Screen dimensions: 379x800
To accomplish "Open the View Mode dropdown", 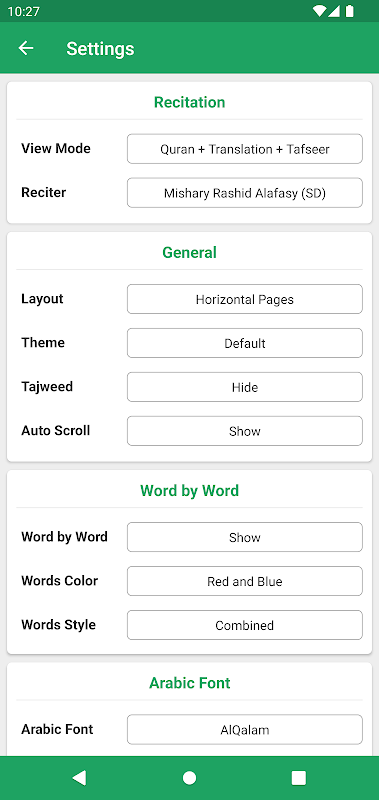I will coord(245,149).
